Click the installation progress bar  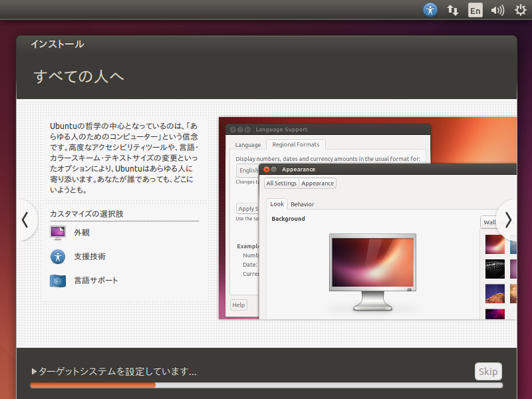pos(267,385)
